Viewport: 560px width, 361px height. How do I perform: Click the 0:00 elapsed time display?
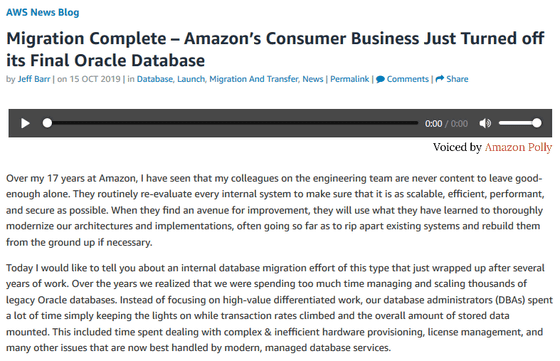[x=433, y=124]
